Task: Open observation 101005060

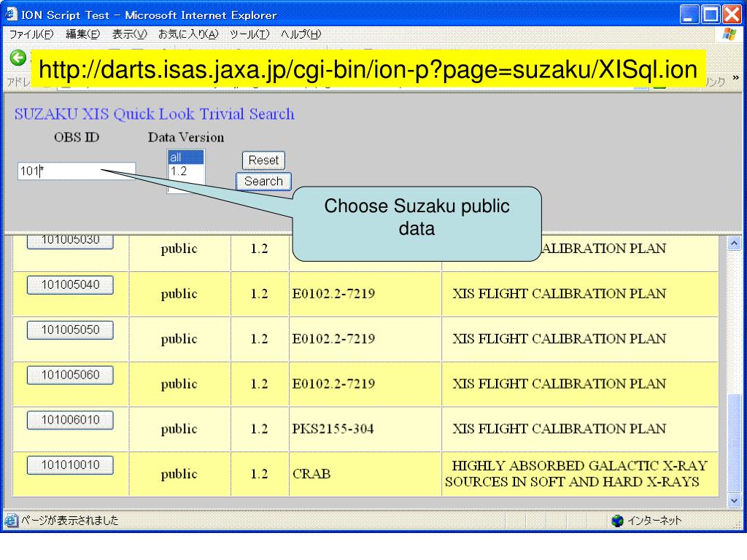Action: coord(70,375)
